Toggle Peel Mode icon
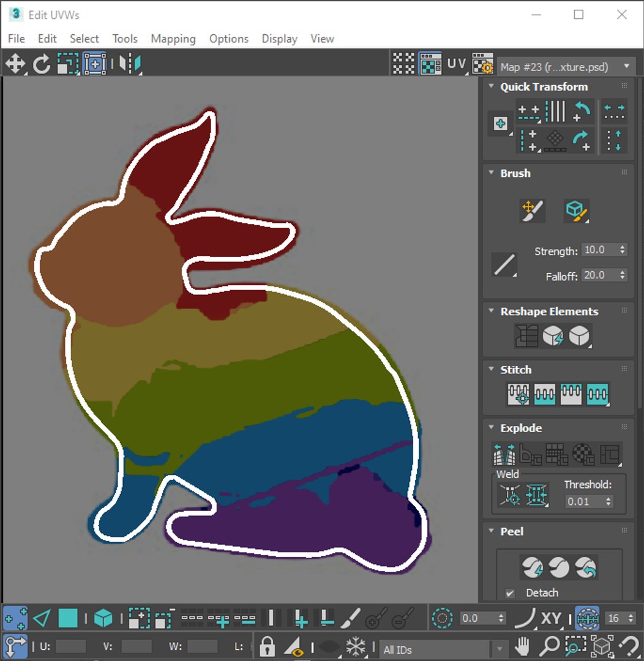The image size is (644, 661). (559, 567)
